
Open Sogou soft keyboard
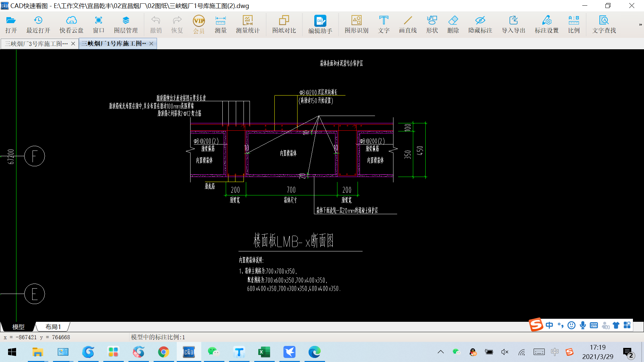594,325
